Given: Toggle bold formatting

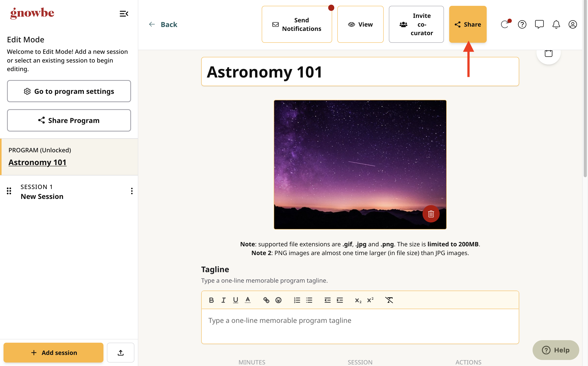Looking at the screenshot, I should (211, 300).
